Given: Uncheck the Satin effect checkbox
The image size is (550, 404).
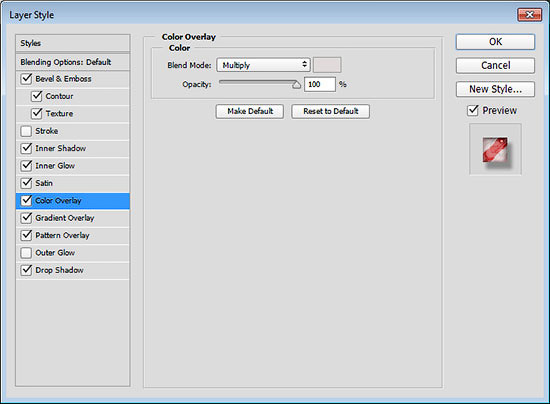Looking at the screenshot, I should (x=26, y=183).
